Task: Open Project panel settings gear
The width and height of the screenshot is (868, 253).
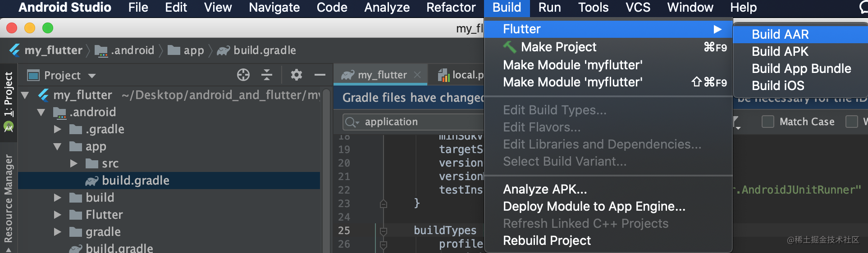Action: [x=296, y=75]
